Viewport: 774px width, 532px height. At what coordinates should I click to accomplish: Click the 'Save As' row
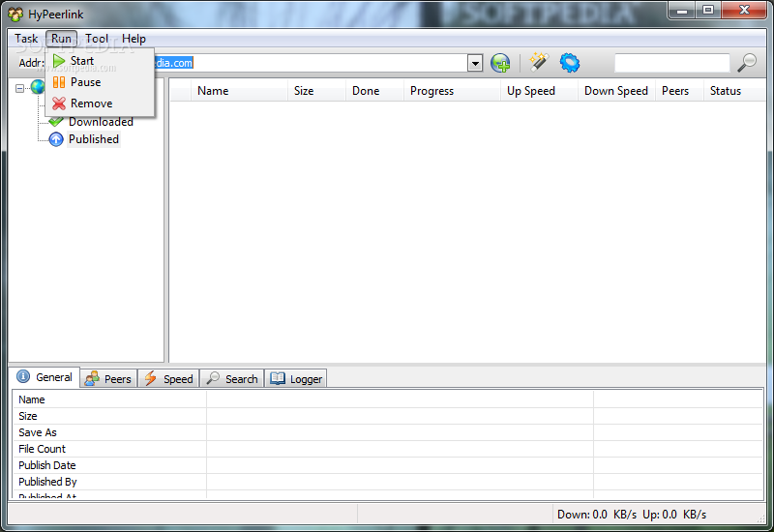coord(388,432)
